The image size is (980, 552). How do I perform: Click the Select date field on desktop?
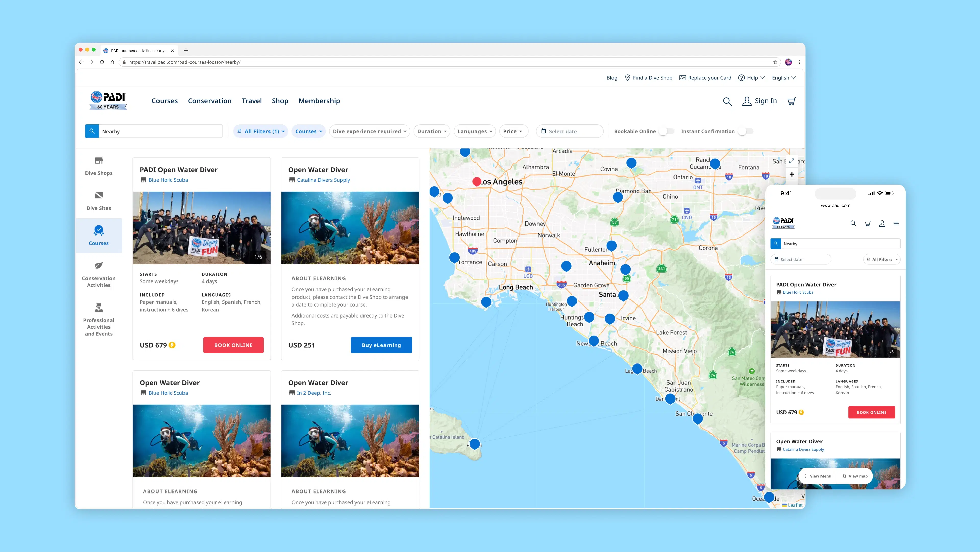pos(570,131)
